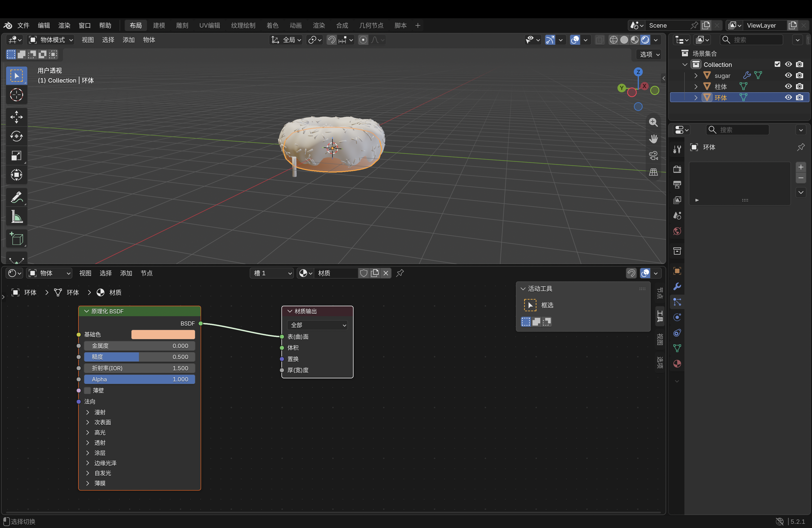
Task: Toggle visibility of the sugar object
Action: pos(788,75)
